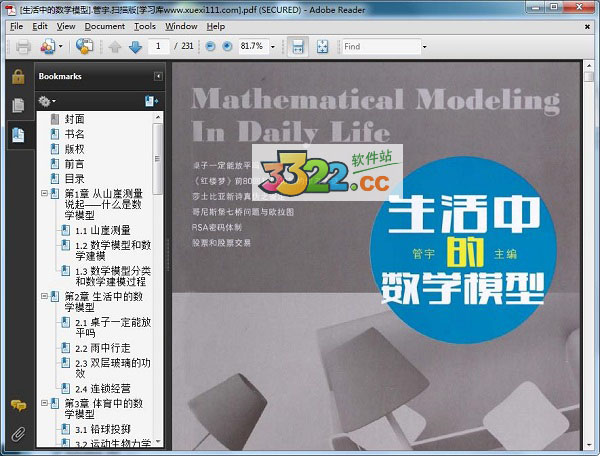
Task: Go to previous page arrow
Action: (115, 47)
